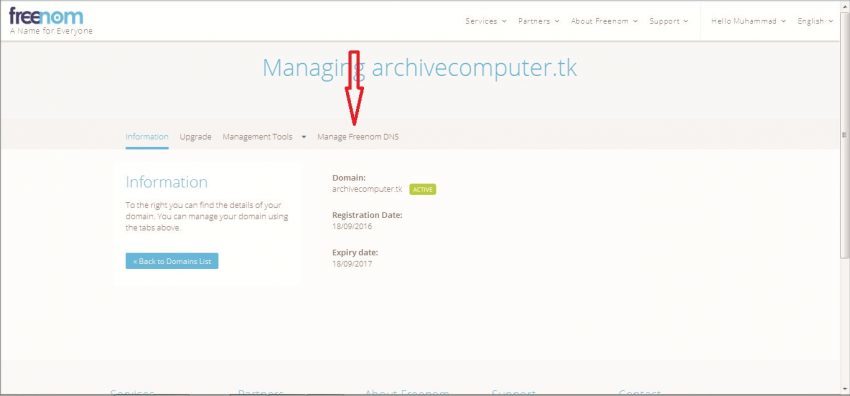
Task: Expand the Support menu
Action: click(668, 21)
